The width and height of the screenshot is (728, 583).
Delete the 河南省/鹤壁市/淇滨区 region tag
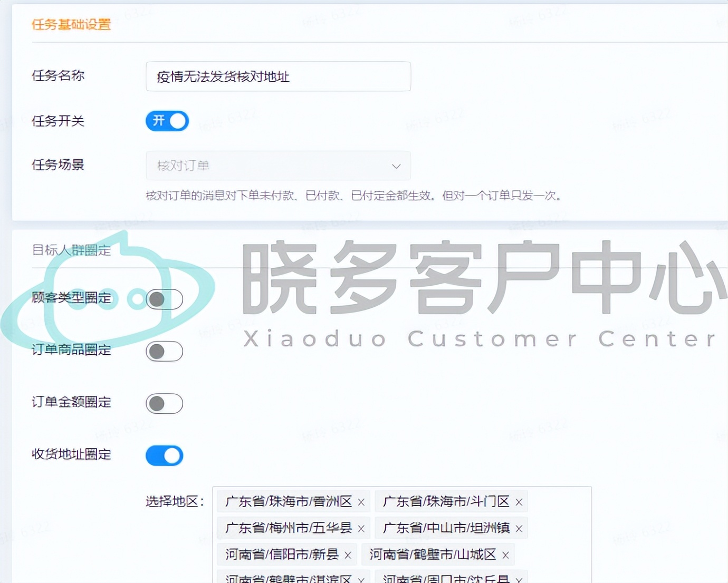coord(361,579)
